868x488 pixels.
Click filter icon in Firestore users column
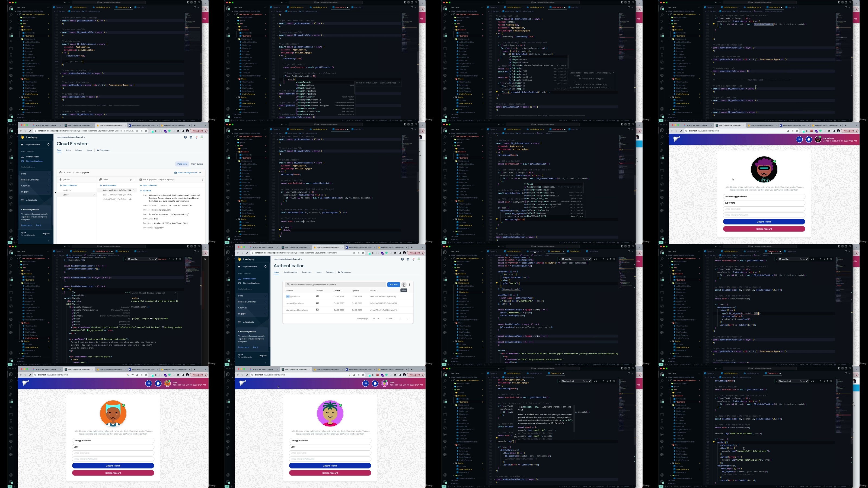click(130, 179)
